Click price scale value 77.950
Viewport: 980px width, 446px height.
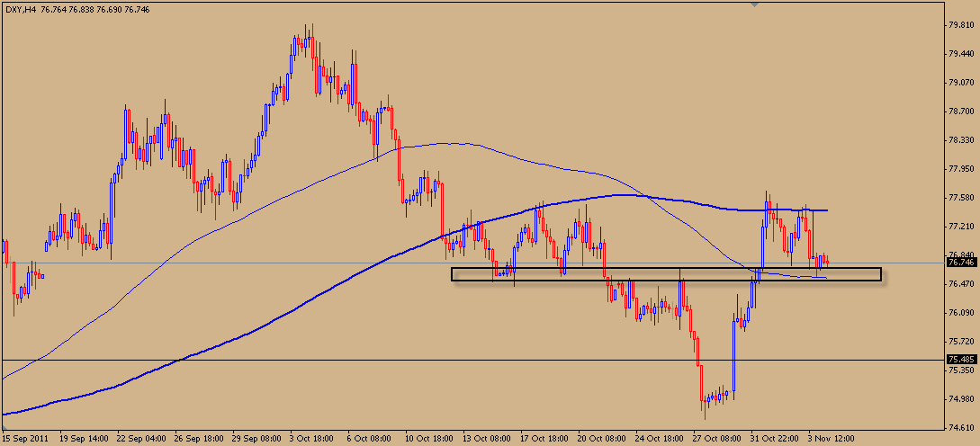click(x=962, y=169)
